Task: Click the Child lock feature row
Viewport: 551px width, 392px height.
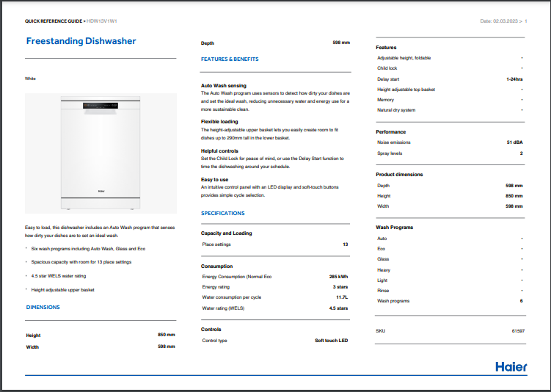Action: click(387, 68)
